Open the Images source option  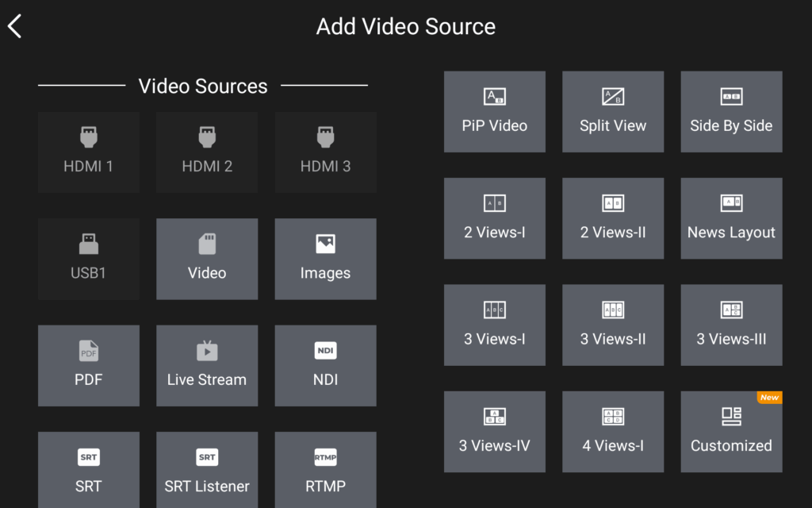[325, 259]
